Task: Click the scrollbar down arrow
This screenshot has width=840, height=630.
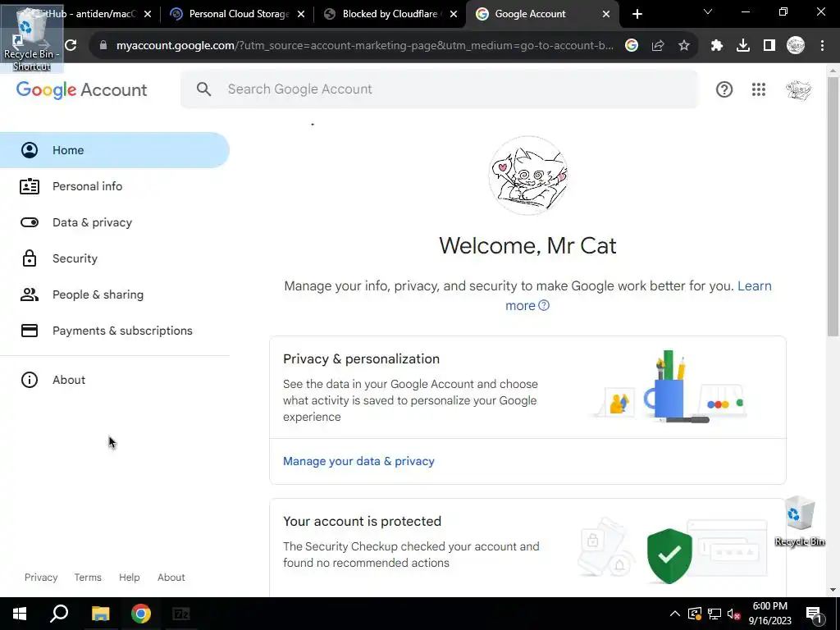Action: tap(833, 590)
